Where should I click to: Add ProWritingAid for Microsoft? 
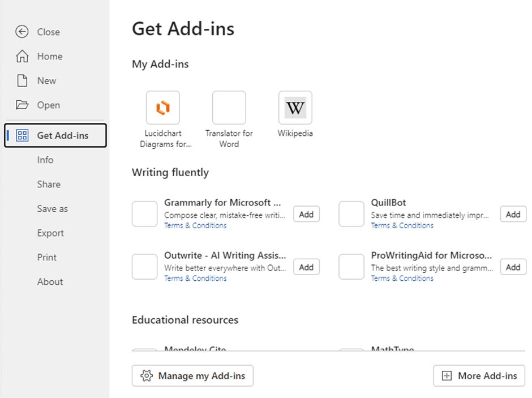coord(512,267)
